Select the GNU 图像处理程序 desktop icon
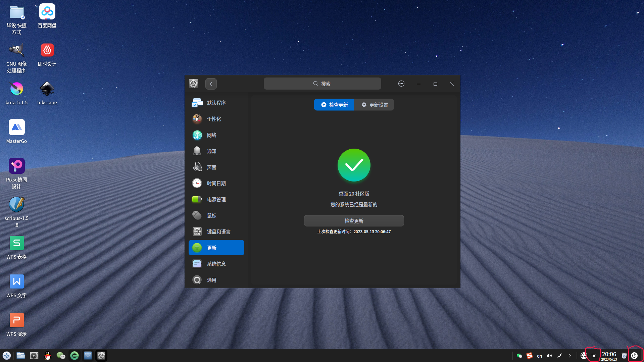 [16, 58]
